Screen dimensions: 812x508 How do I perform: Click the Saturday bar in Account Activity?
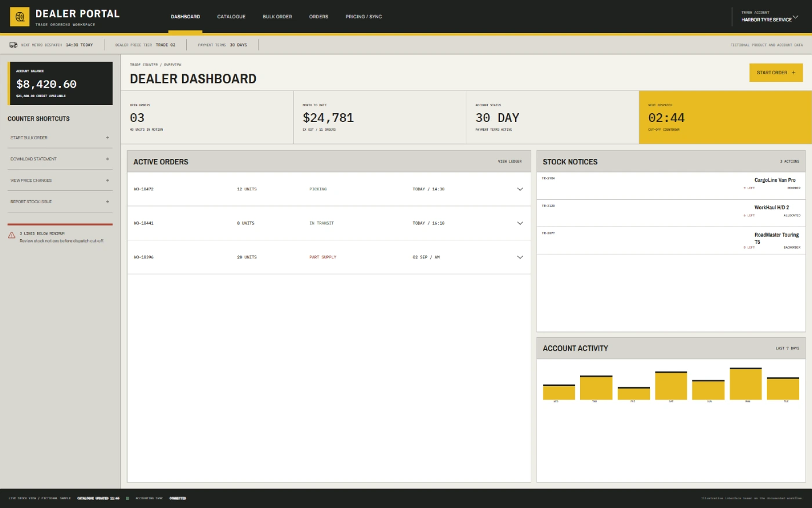pos(671,385)
